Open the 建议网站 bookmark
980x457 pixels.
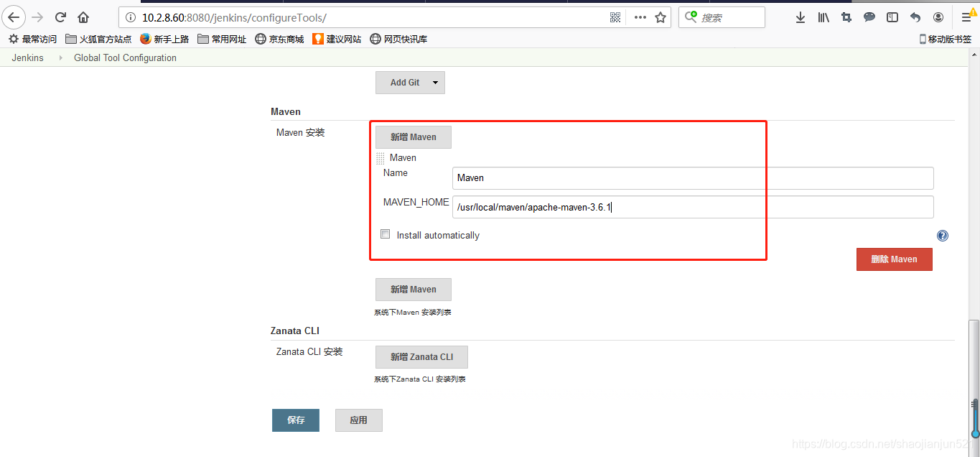point(337,39)
